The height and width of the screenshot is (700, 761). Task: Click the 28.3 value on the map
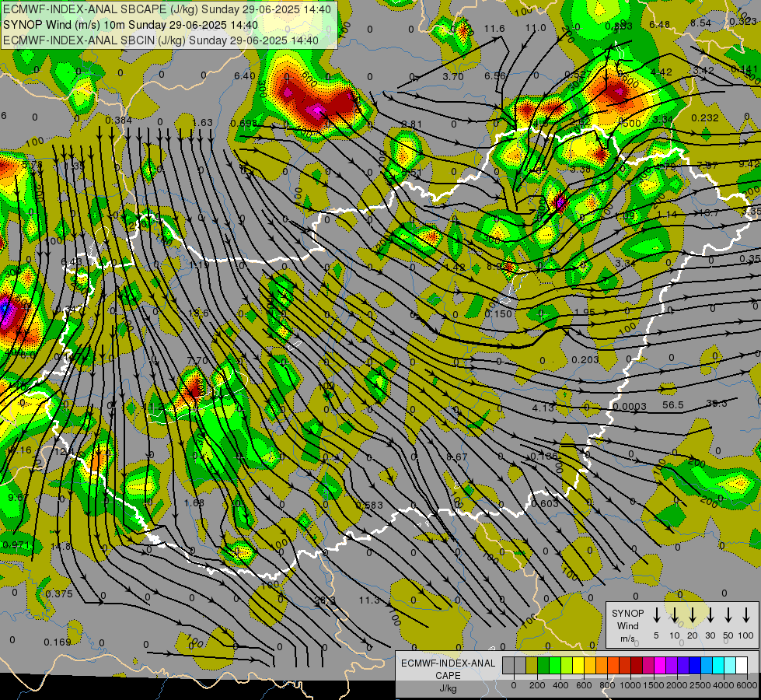click(325, 600)
